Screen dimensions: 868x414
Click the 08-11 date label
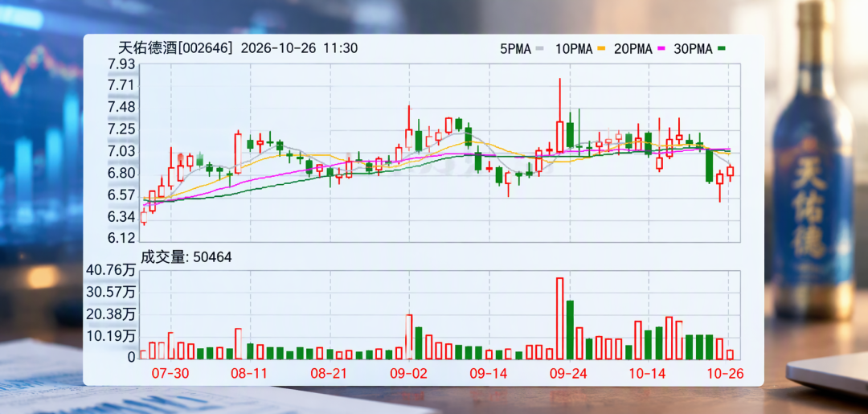click(x=249, y=374)
